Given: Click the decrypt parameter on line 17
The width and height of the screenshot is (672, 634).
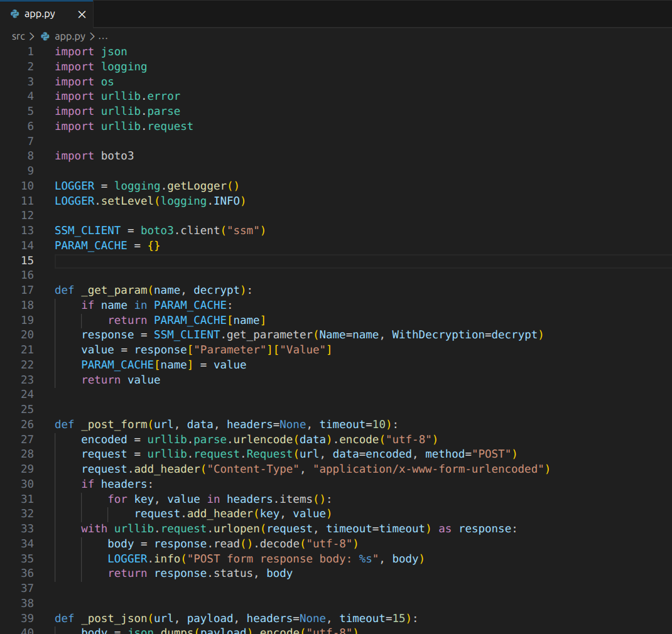Looking at the screenshot, I should click(217, 291).
